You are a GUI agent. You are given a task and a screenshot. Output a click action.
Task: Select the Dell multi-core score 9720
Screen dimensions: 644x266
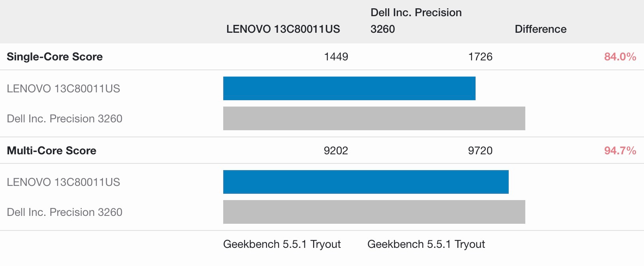click(x=480, y=151)
